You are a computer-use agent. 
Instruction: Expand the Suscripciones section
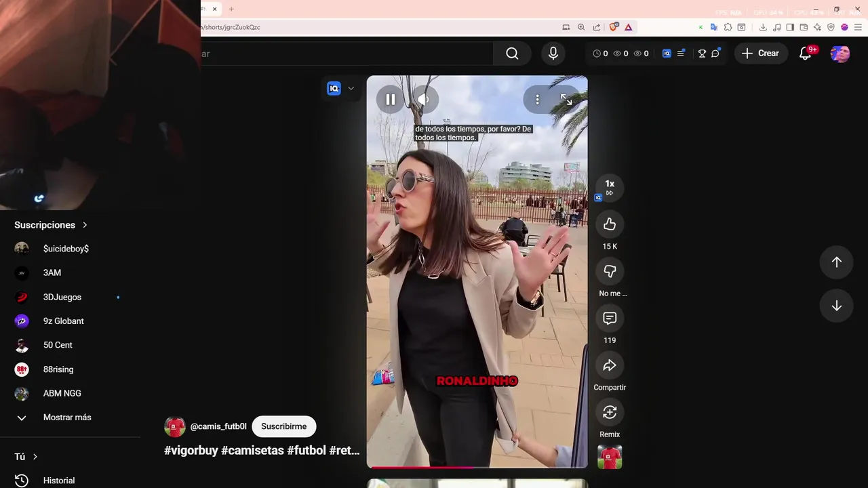[51, 225]
